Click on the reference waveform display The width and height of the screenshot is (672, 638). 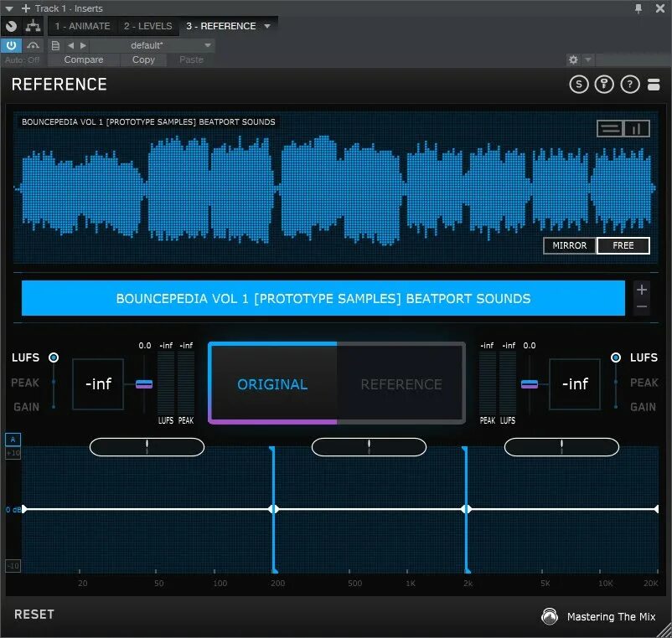(x=334, y=188)
